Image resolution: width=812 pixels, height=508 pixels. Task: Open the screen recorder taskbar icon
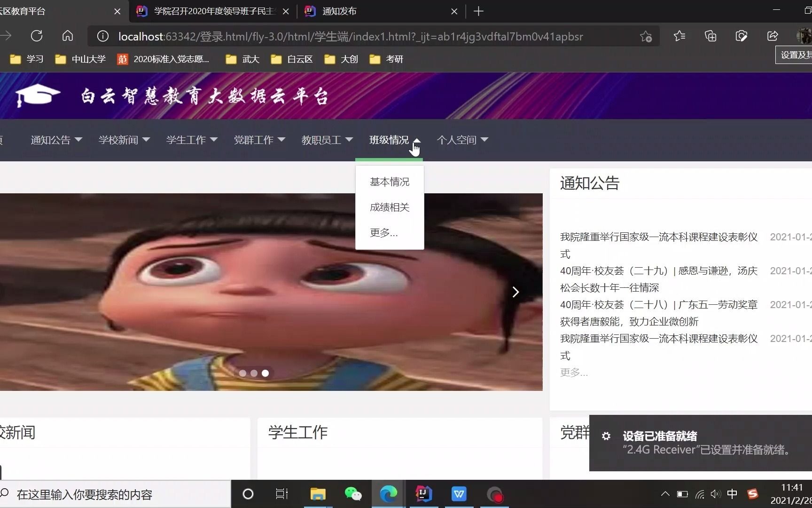pyautogui.click(x=494, y=494)
